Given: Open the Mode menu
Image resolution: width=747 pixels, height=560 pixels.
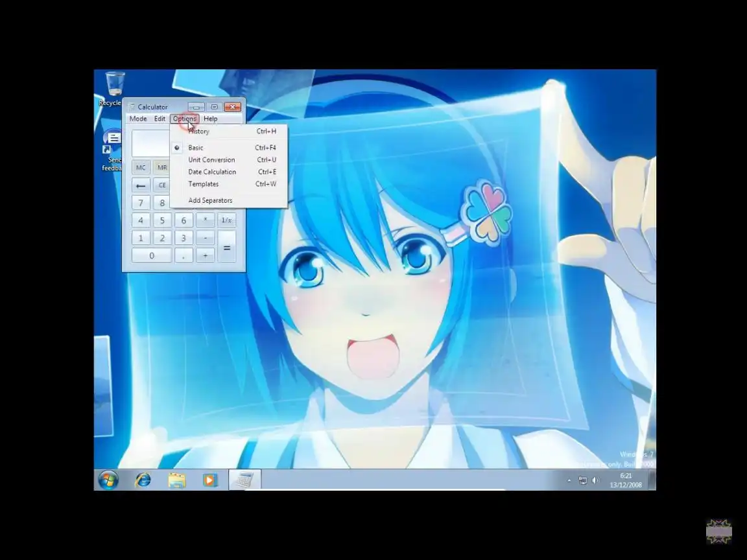Looking at the screenshot, I should pos(138,119).
